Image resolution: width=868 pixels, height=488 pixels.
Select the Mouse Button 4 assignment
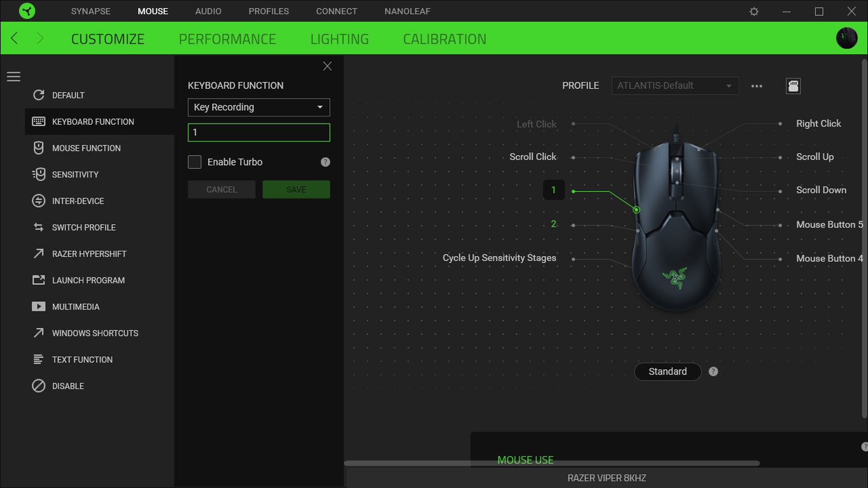pos(829,259)
